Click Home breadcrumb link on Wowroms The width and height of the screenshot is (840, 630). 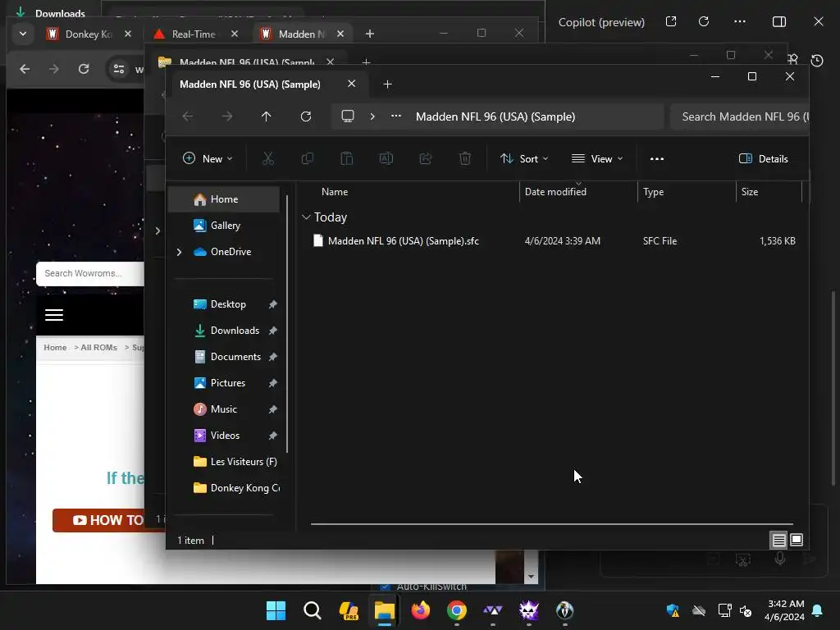pos(55,347)
